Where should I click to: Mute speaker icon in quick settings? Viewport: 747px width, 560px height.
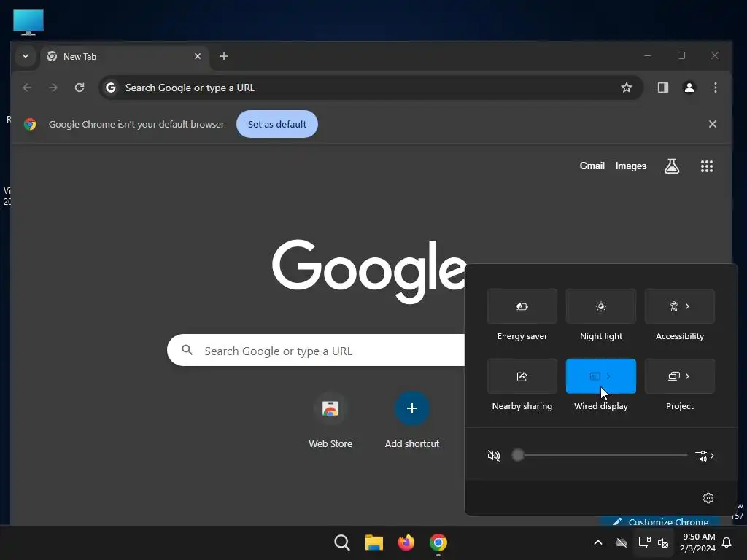coord(494,456)
